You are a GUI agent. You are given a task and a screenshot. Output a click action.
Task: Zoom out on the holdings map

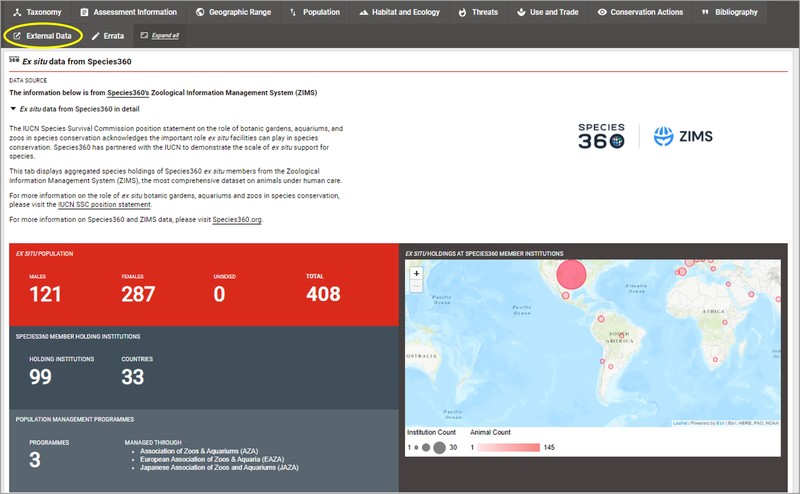coord(416,286)
